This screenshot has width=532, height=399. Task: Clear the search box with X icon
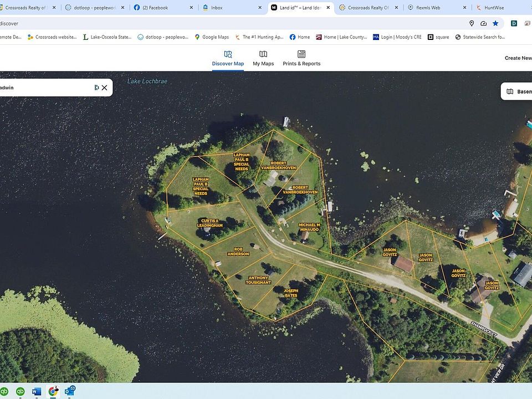pyautogui.click(x=104, y=88)
